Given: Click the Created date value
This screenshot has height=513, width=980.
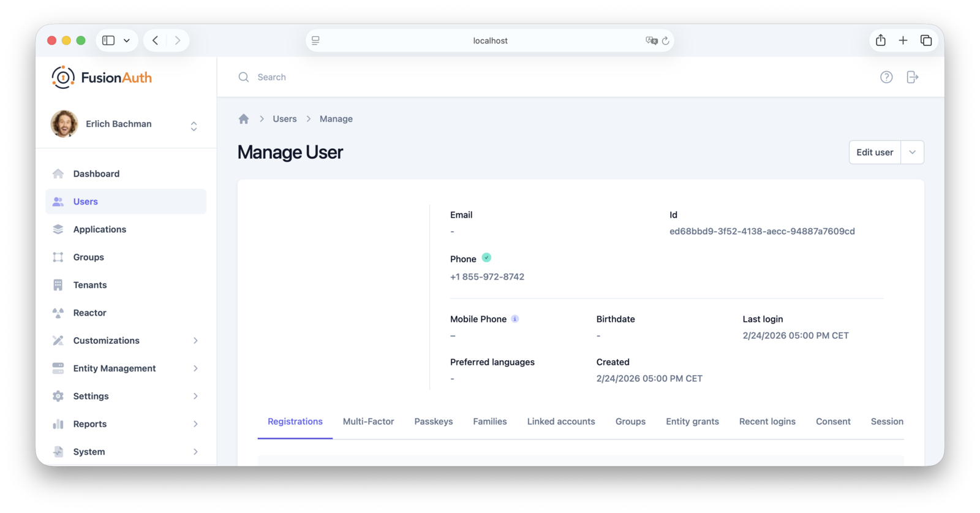Looking at the screenshot, I should coord(649,379).
